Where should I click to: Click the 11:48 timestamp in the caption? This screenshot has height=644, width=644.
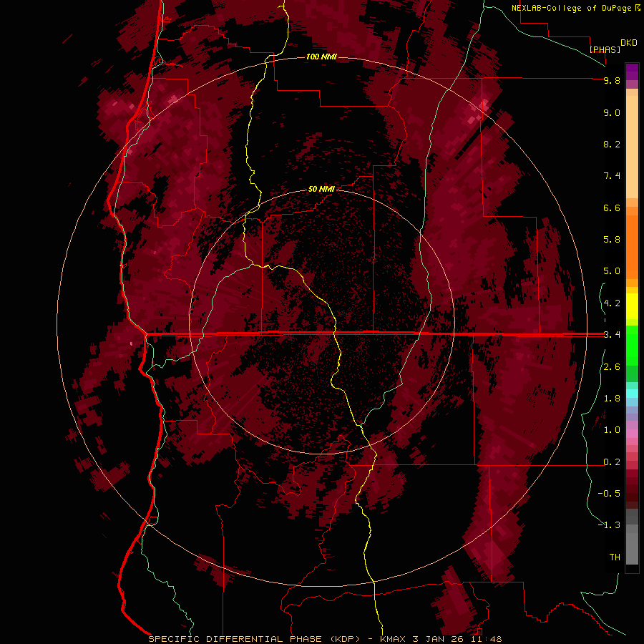point(487,639)
